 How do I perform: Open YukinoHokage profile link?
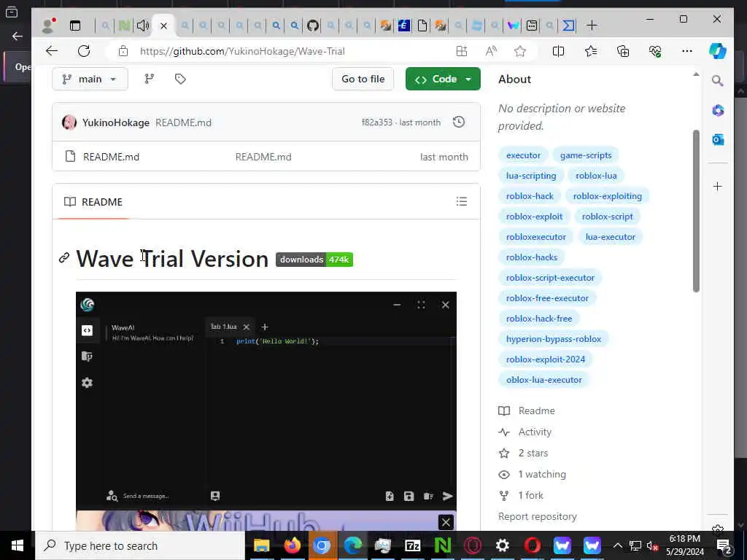click(116, 122)
